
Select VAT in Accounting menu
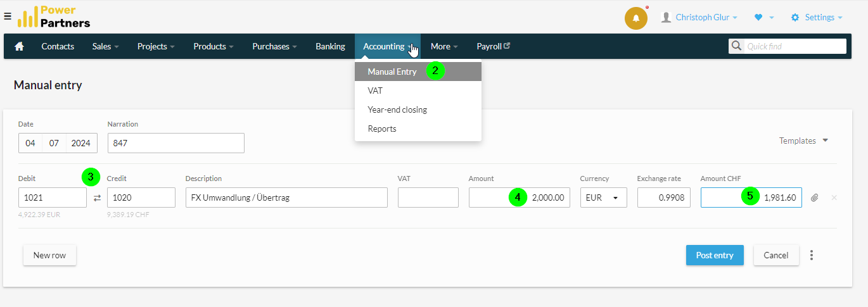pos(418,91)
